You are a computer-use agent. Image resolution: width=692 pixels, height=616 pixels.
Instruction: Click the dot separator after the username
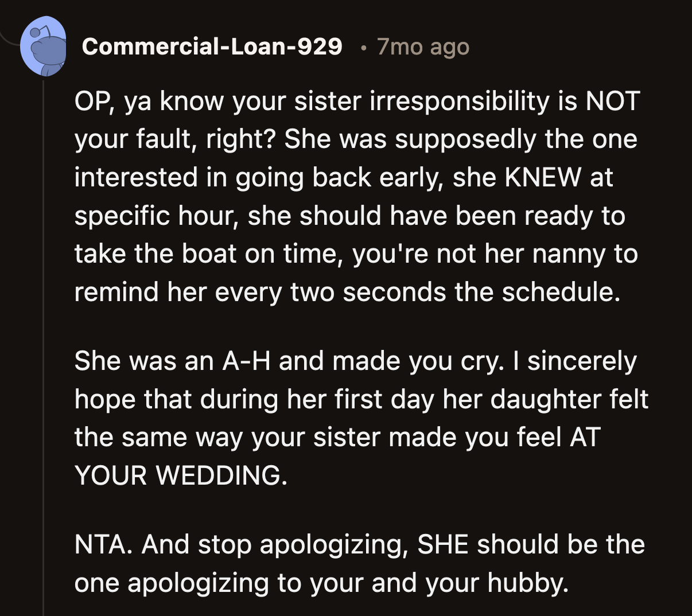(x=363, y=49)
